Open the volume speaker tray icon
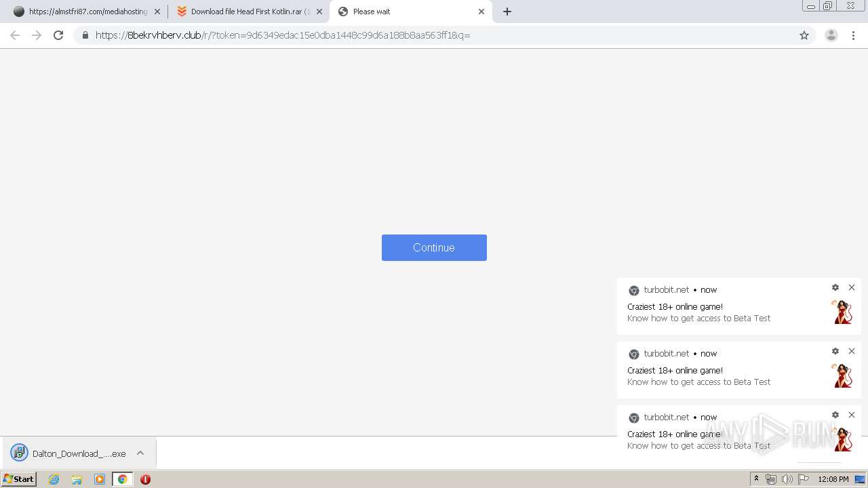 click(787, 479)
